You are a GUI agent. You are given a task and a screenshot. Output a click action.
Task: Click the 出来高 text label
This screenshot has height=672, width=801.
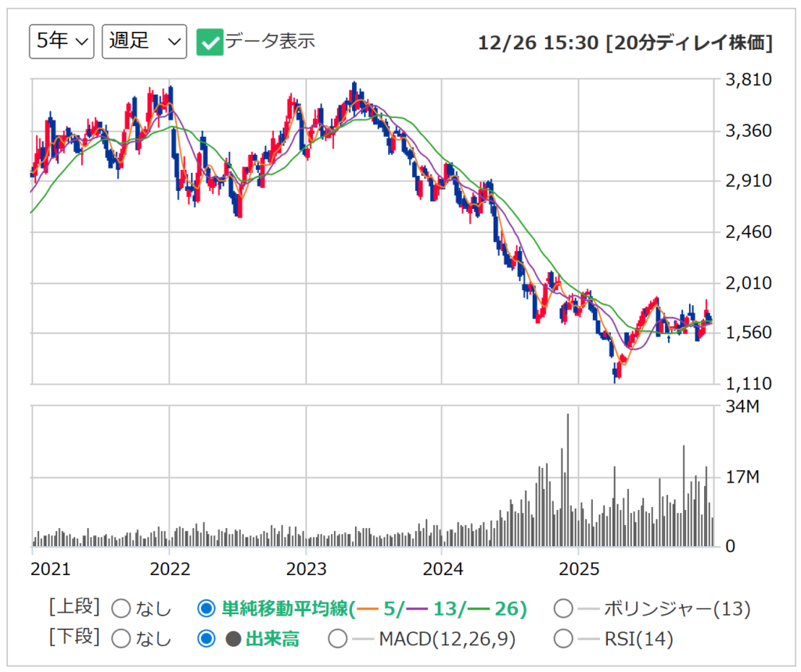click(x=272, y=639)
